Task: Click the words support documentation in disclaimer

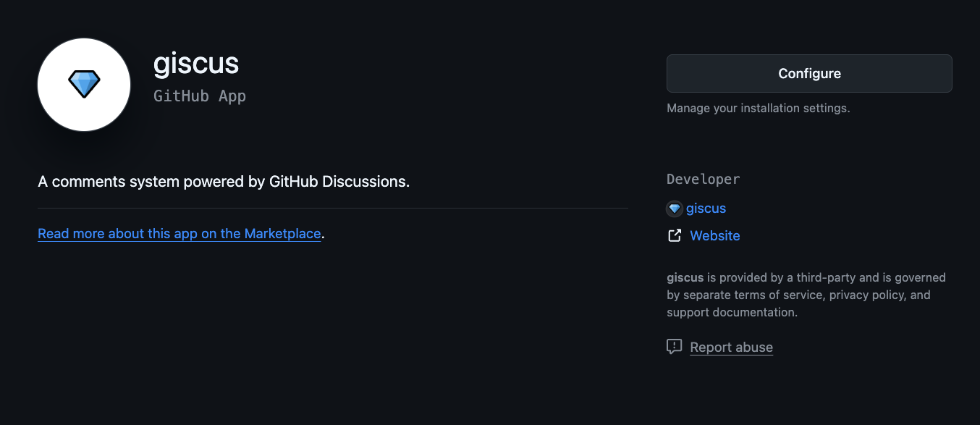Action: click(732, 312)
